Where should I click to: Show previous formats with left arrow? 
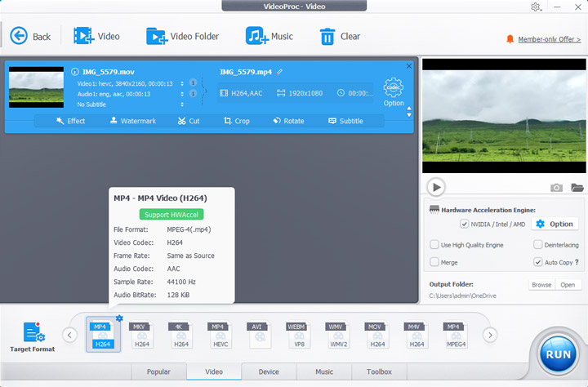(69, 335)
